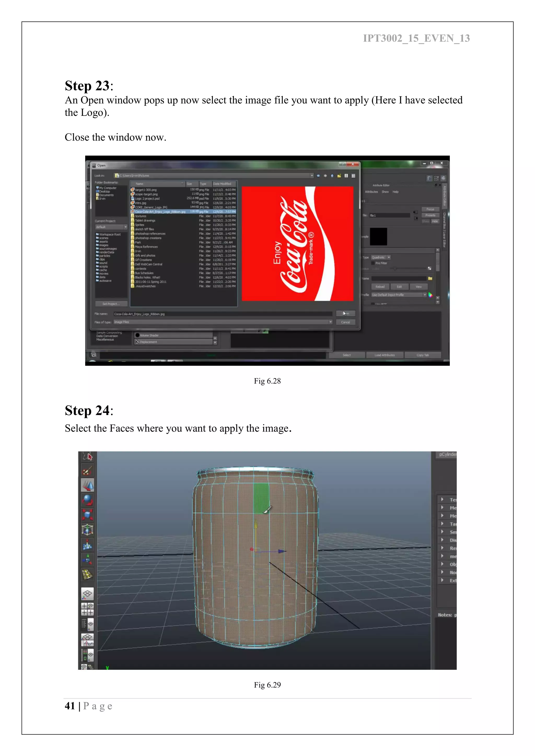Select the Scale tool icon
This screenshot has width=535, height=756.
point(87,515)
